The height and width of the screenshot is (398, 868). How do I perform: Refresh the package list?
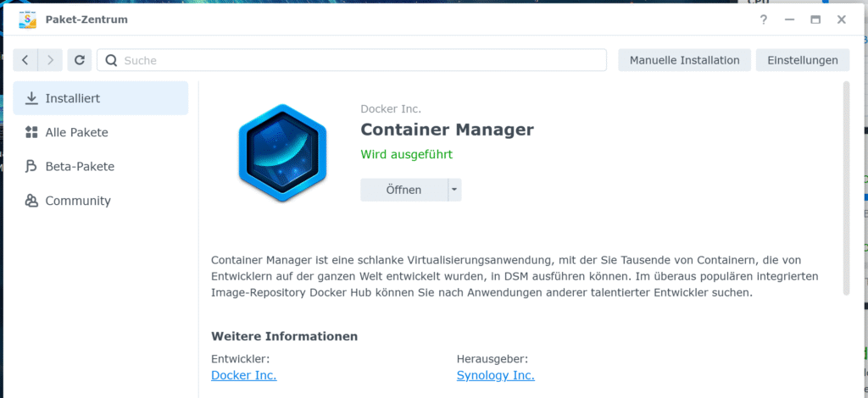79,60
